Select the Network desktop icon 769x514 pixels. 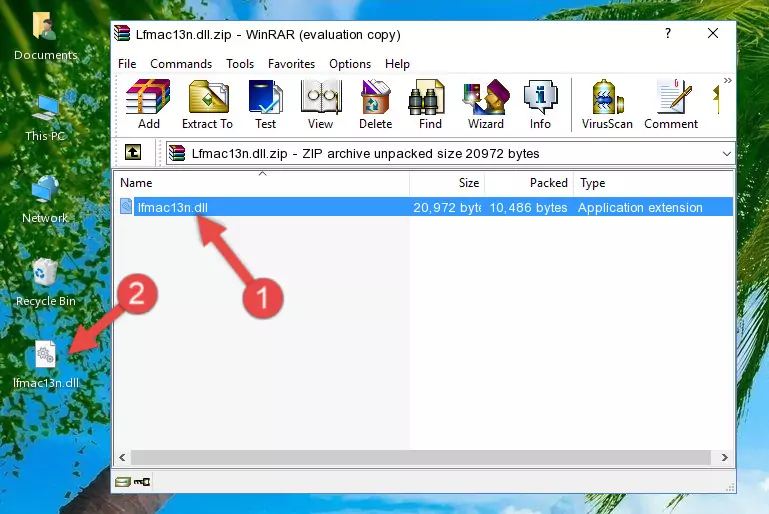(45, 200)
